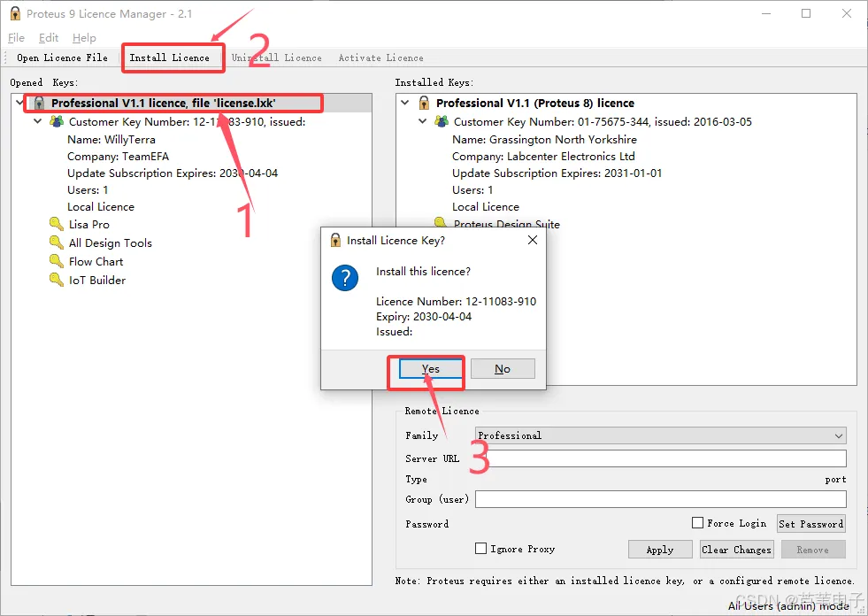Select 'Flow Chart' tree row
868x616 pixels.
tap(96, 261)
